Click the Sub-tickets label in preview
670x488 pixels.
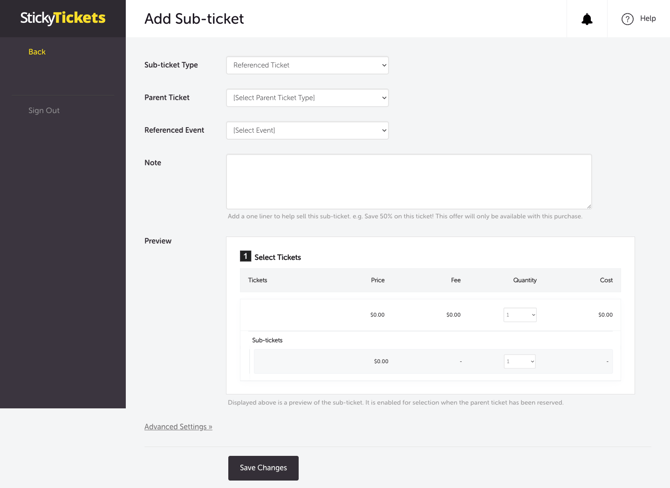click(267, 340)
